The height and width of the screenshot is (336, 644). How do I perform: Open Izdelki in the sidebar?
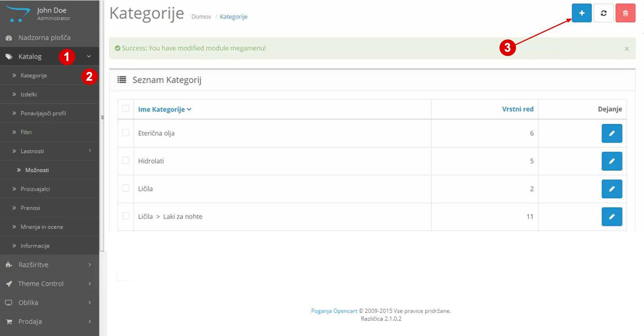point(29,94)
